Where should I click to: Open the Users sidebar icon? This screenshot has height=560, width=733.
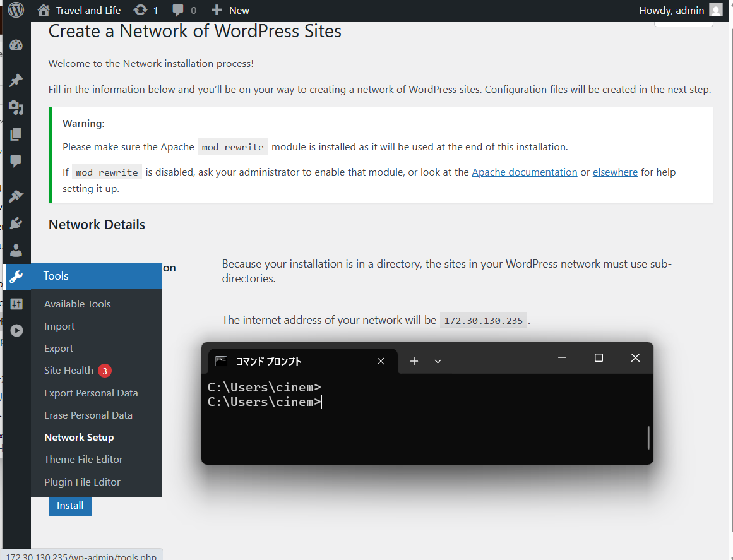pyautogui.click(x=16, y=250)
